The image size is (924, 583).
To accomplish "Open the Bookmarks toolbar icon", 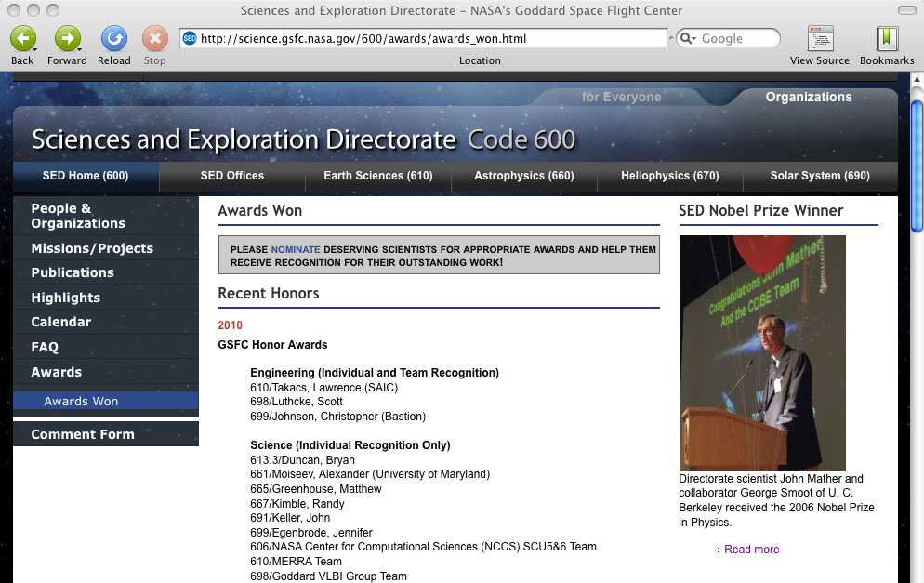I will pyautogui.click(x=887, y=39).
